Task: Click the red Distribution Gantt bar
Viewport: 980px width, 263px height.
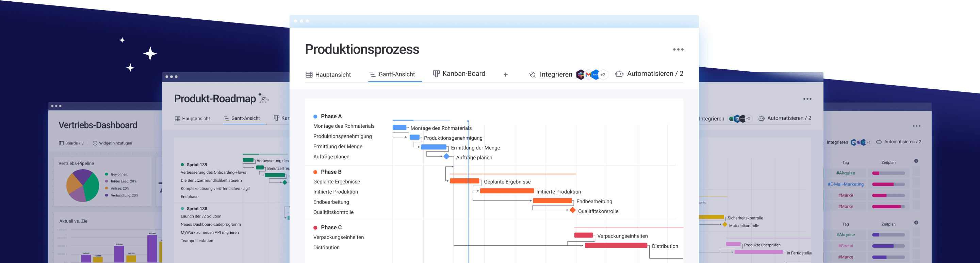Action: pyautogui.click(x=616, y=246)
